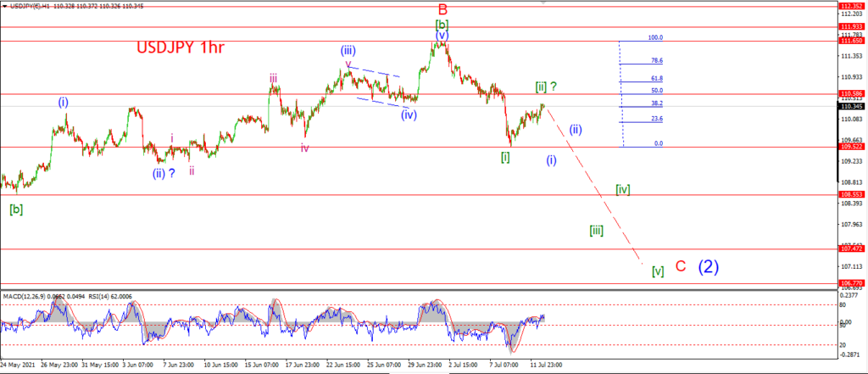The width and height of the screenshot is (868, 374).
Task: Select the green '[ii] ?' wave label
Action: [x=546, y=87]
